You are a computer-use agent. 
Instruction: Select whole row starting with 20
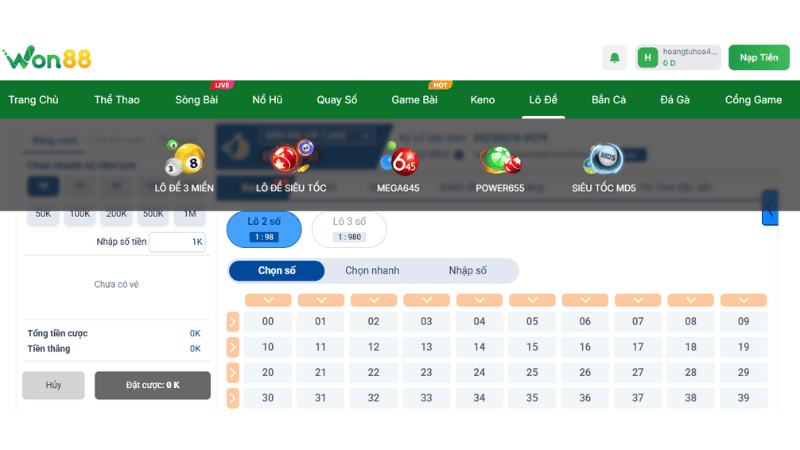pyautogui.click(x=233, y=372)
